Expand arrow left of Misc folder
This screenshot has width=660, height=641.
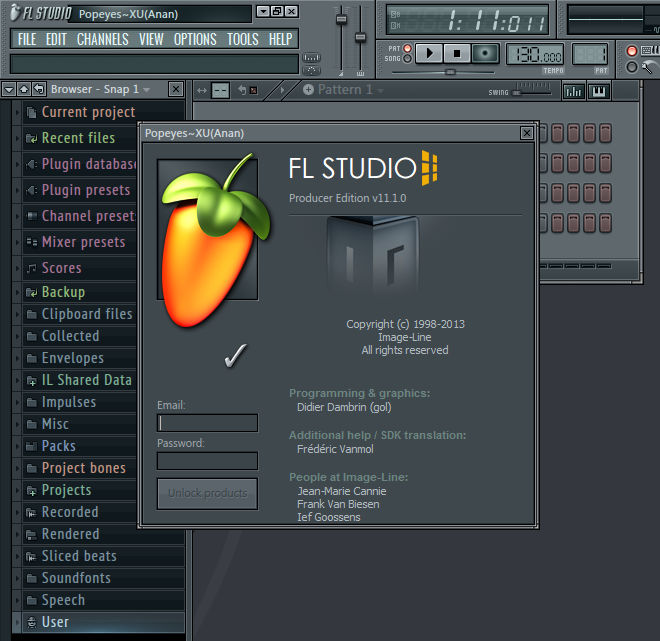coord(17,424)
